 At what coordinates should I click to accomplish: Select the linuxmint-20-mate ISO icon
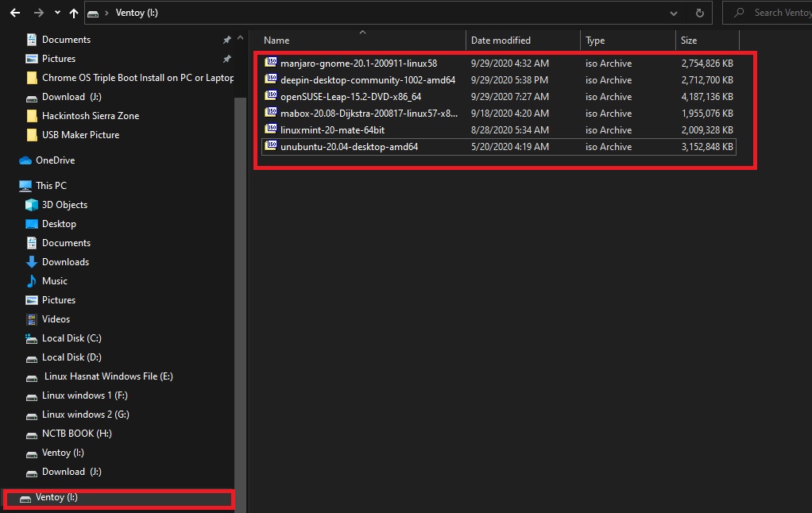[271, 129]
